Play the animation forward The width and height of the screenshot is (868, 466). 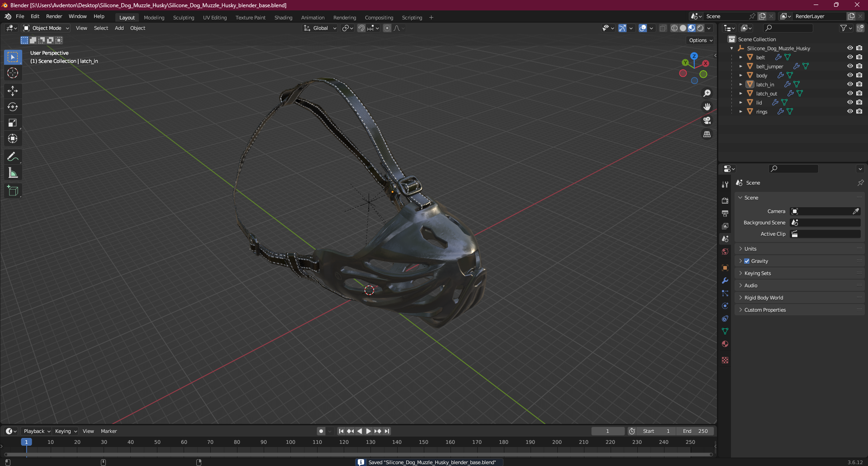click(x=369, y=431)
